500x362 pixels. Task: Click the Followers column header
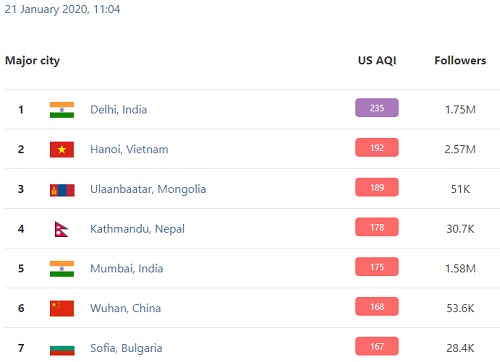click(x=460, y=61)
